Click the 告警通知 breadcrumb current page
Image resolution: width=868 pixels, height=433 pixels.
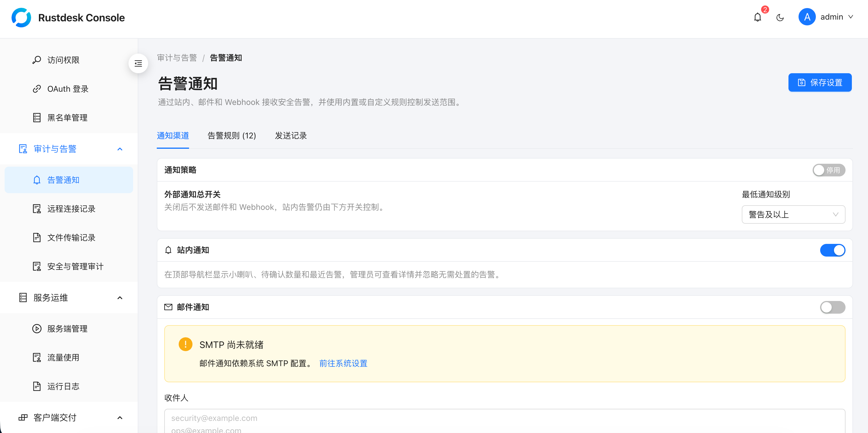(226, 58)
